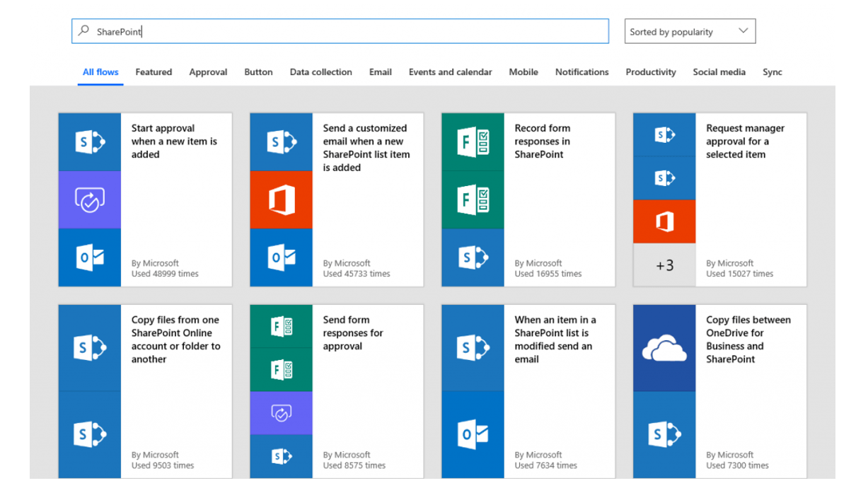The width and height of the screenshot is (868, 500).
Task: Select the Mobile tab
Action: click(x=523, y=72)
